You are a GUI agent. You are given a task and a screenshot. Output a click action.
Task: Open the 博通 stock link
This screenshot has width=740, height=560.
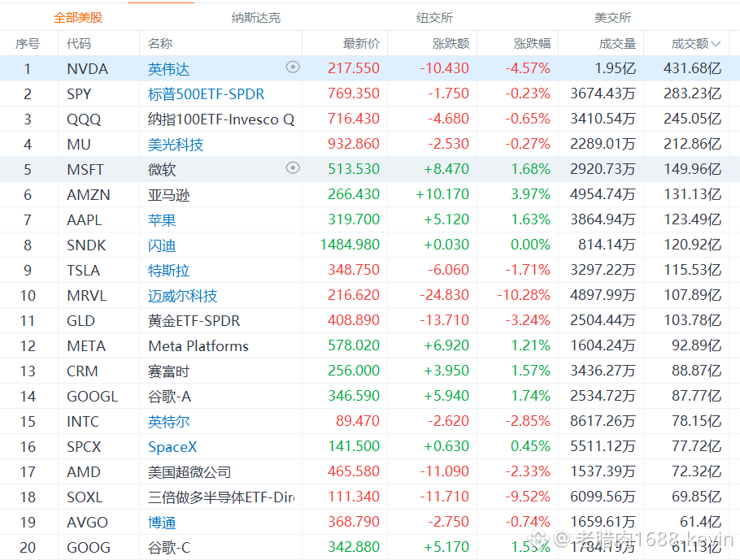(162, 523)
